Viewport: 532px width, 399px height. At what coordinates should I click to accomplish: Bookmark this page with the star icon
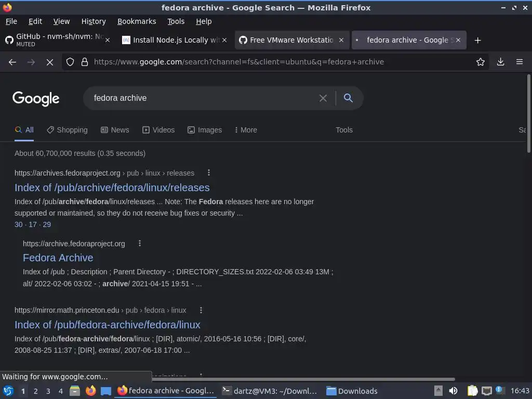(x=480, y=62)
